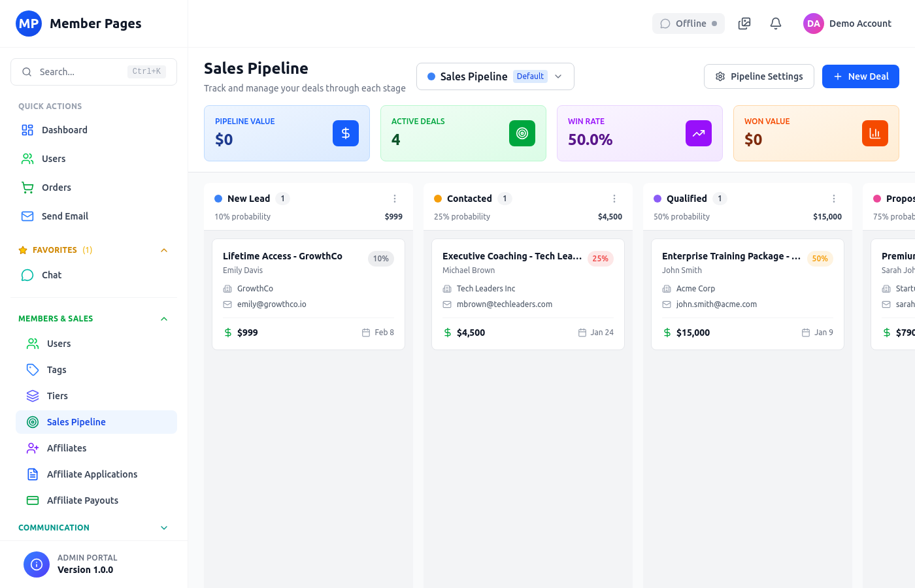This screenshot has width=915, height=588.
Task: Create a deal with the New Deal button
Action: (860, 76)
